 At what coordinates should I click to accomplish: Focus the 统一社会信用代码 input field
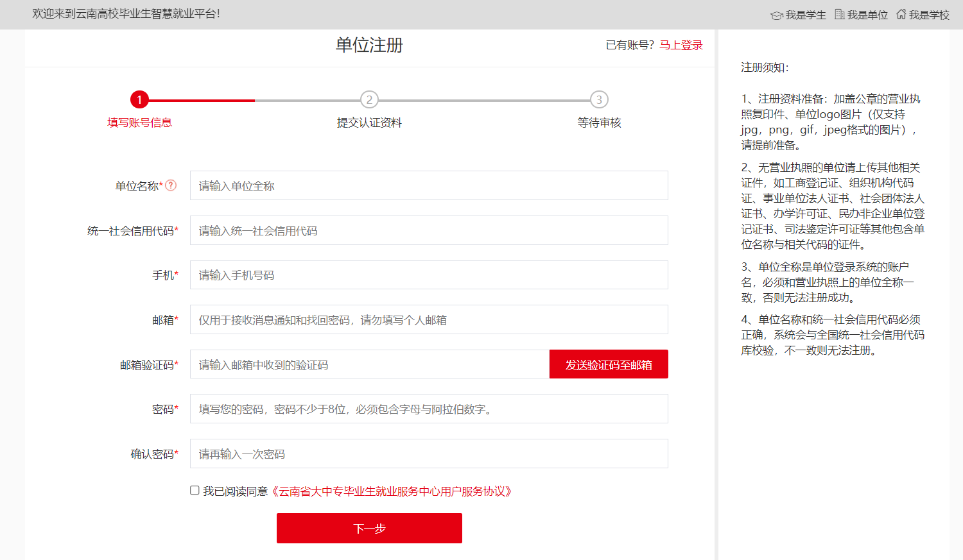[x=429, y=230]
